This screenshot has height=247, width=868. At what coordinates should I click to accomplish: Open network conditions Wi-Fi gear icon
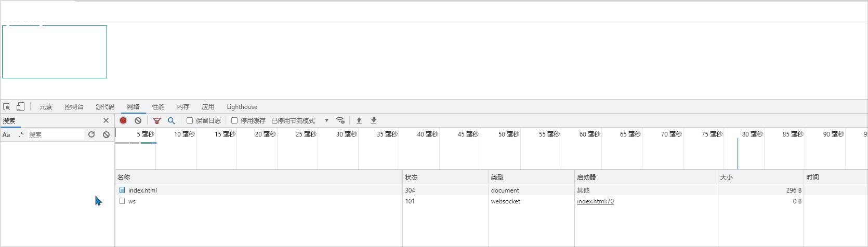click(x=340, y=120)
